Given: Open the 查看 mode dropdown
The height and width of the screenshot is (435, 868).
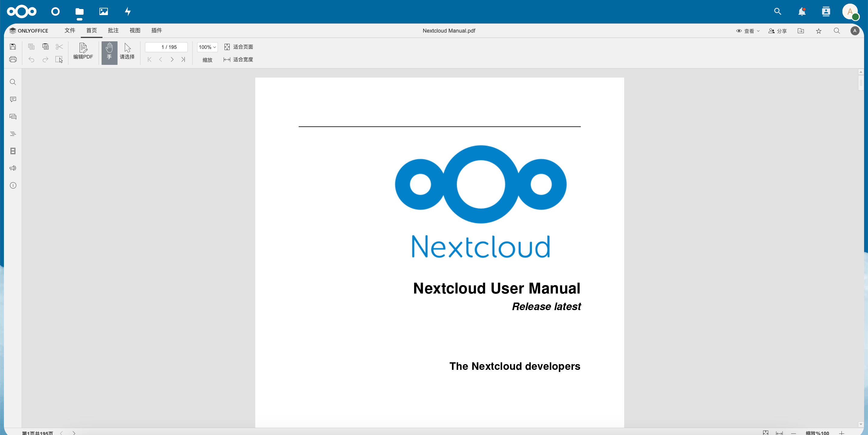Looking at the screenshot, I should click(x=748, y=31).
